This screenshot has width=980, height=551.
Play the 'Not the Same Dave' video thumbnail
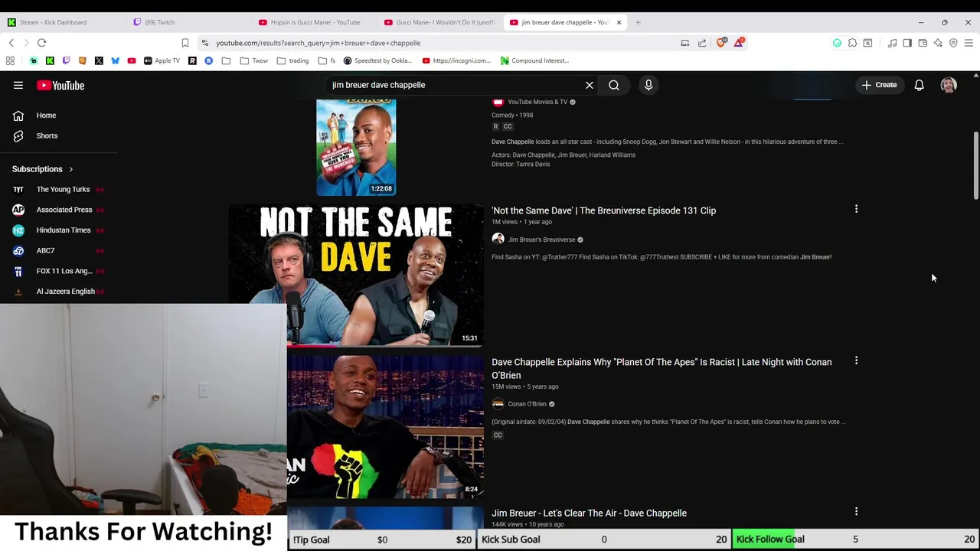(x=356, y=275)
